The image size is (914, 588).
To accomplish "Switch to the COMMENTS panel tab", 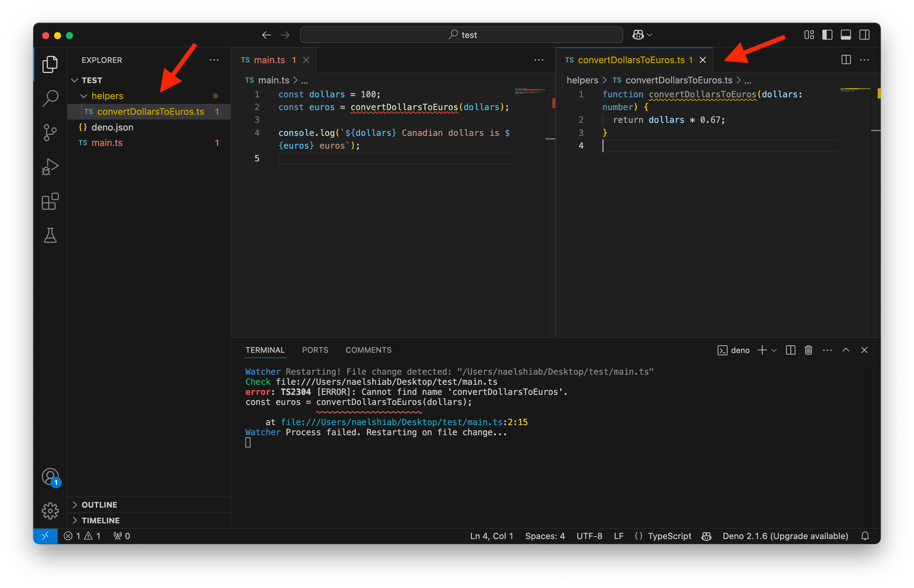I will click(x=368, y=350).
